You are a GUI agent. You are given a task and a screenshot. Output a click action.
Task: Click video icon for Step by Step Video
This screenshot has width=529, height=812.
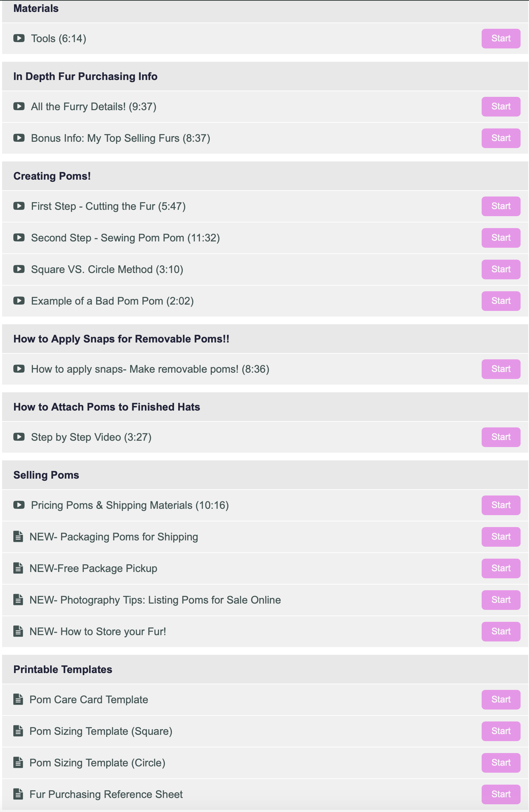coord(19,437)
